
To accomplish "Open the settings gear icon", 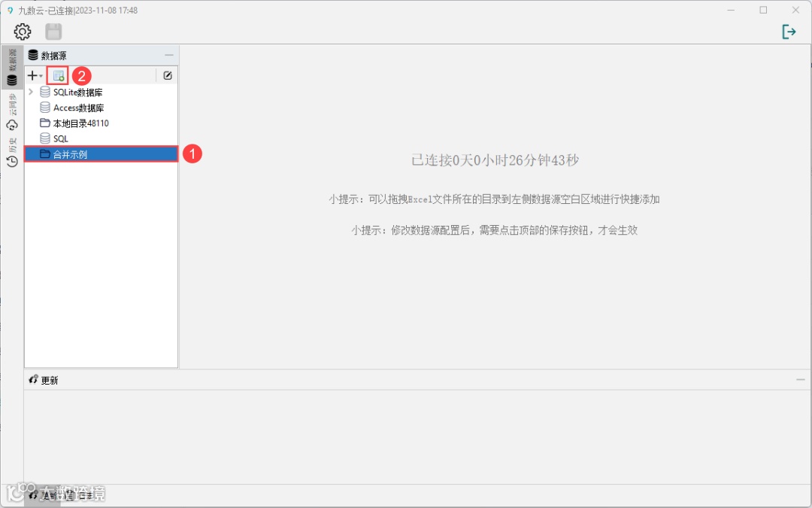I will 22,32.
